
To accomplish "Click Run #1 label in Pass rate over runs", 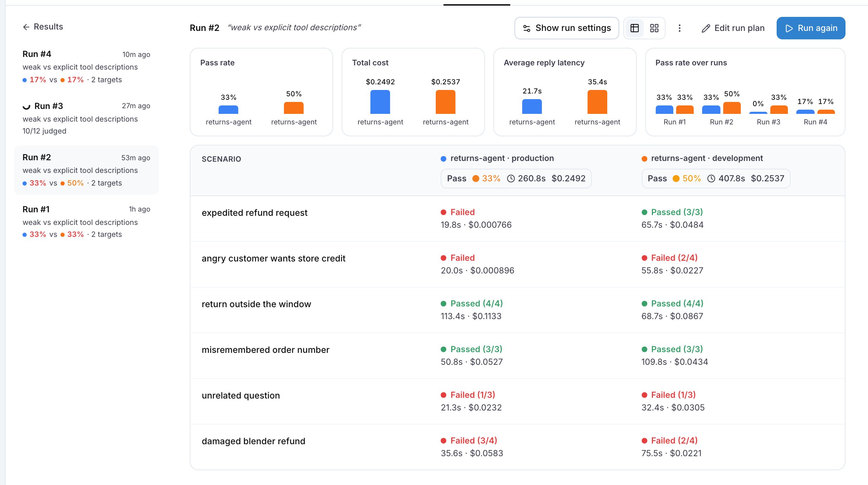I will 675,122.
